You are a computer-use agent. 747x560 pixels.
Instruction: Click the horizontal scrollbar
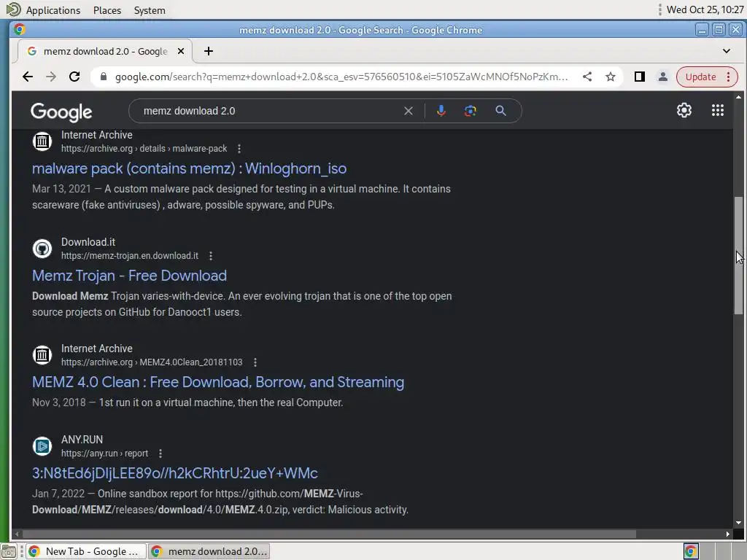tap(329, 534)
